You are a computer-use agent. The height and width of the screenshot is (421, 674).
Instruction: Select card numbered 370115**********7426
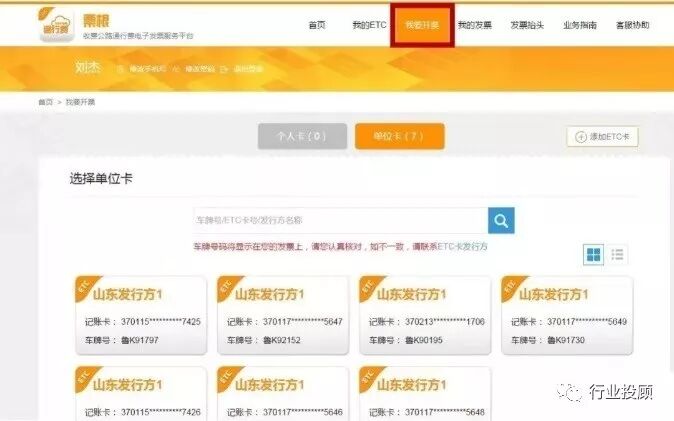click(x=141, y=393)
